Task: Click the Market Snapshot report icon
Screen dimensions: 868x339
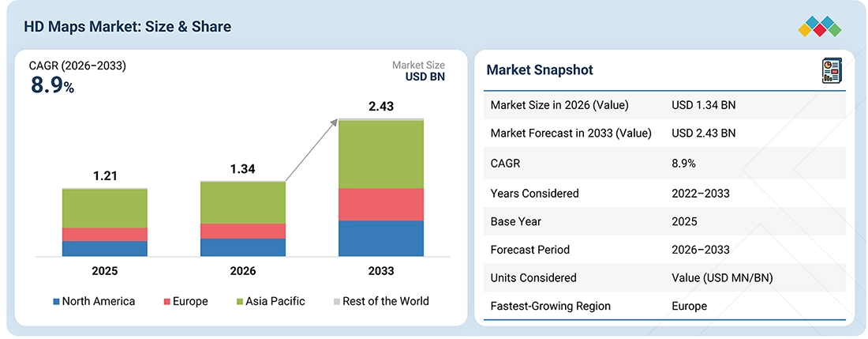Action: click(832, 71)
